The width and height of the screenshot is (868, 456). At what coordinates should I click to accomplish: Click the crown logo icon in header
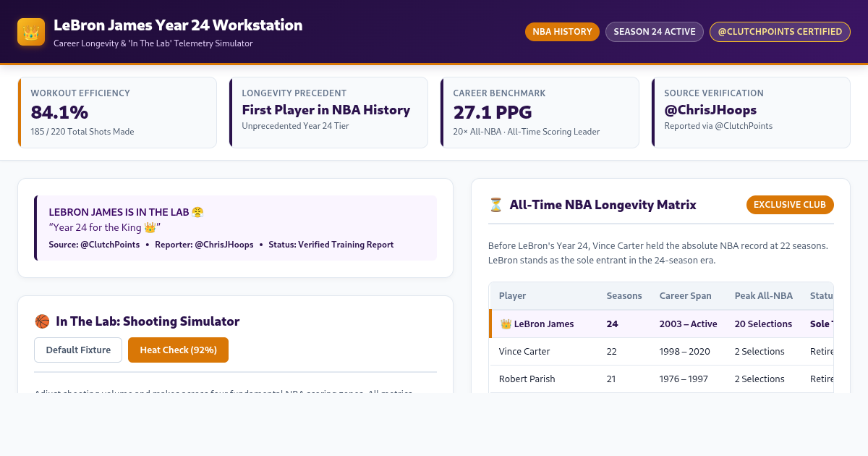tap(31, 32)
